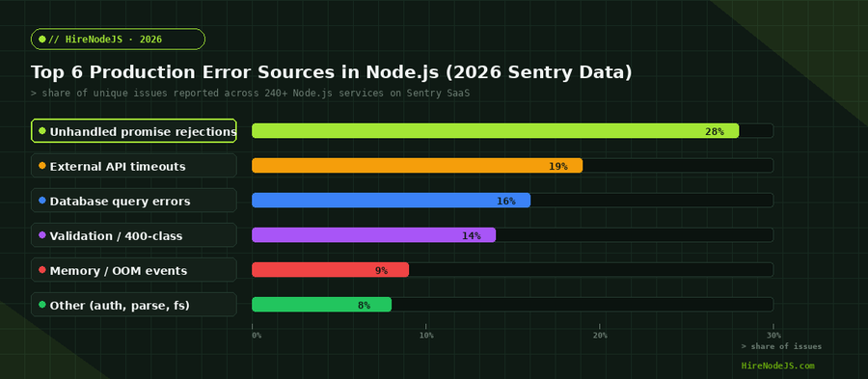Image resolution: width=868 pixels, height=379 pixels.
Task: Click the 8% value label
Action: click(x=364, y=305)
